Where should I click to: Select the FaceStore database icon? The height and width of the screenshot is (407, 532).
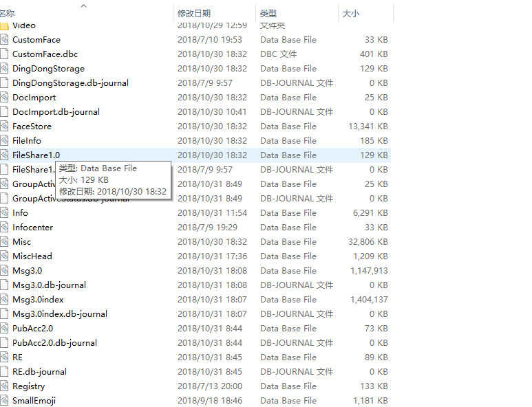(4, 126)
